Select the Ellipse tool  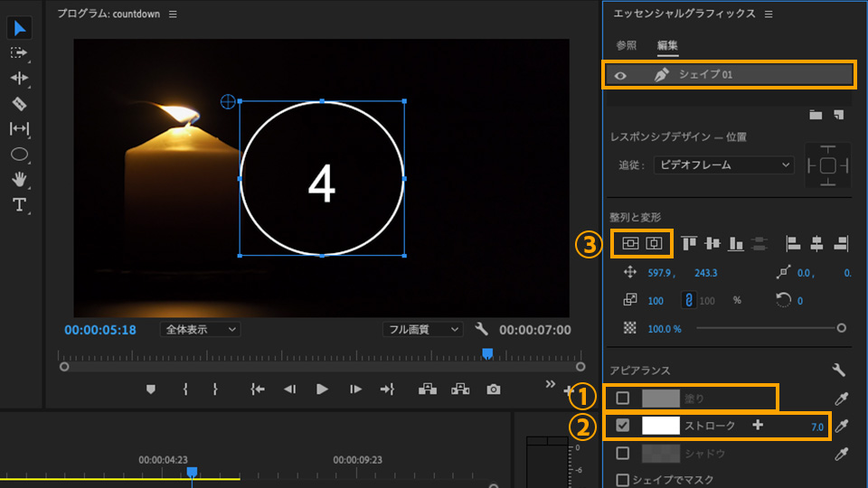pos(19,155)
